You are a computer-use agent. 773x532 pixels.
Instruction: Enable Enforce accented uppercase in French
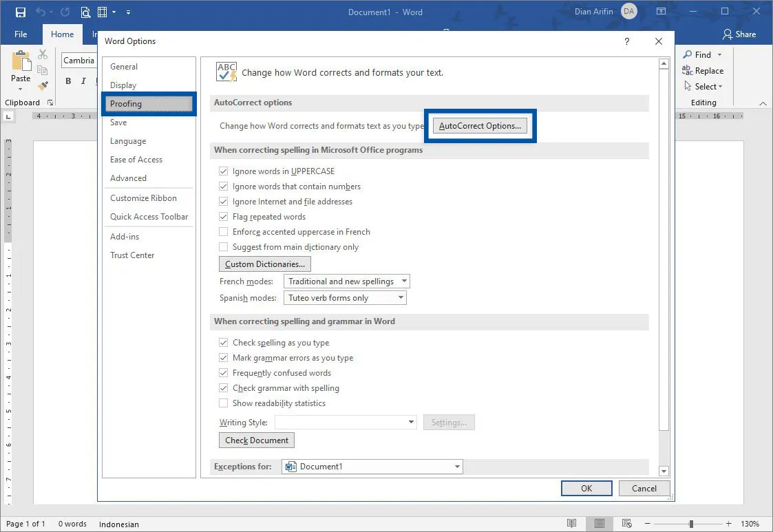pos(224,231)
